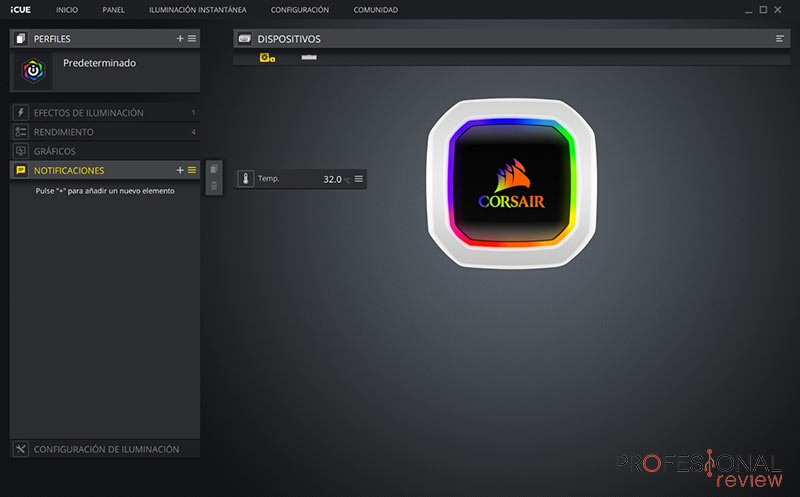
Task: Open the PERFILES options menu
Action: pyautogui.click(x=192, y=38)
